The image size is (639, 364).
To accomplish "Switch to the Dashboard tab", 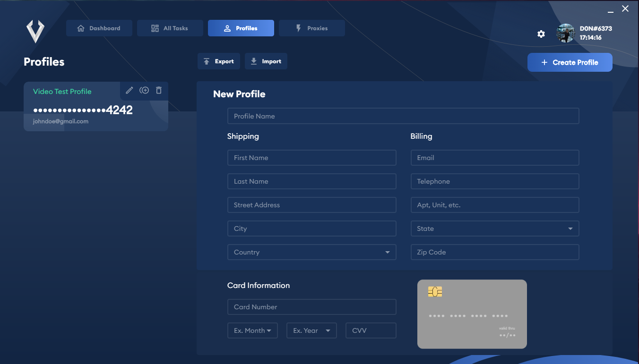I will point(99,28).
